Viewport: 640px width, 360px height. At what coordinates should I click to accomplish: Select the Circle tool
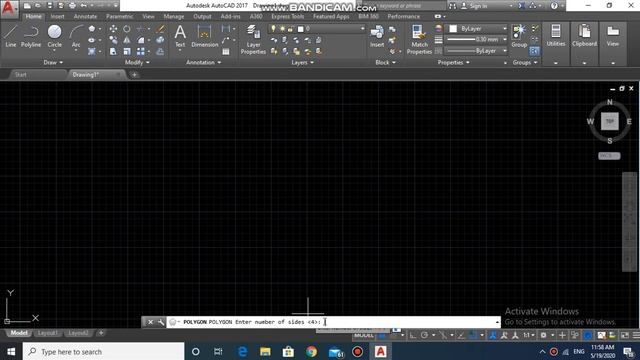coord(54,36)
